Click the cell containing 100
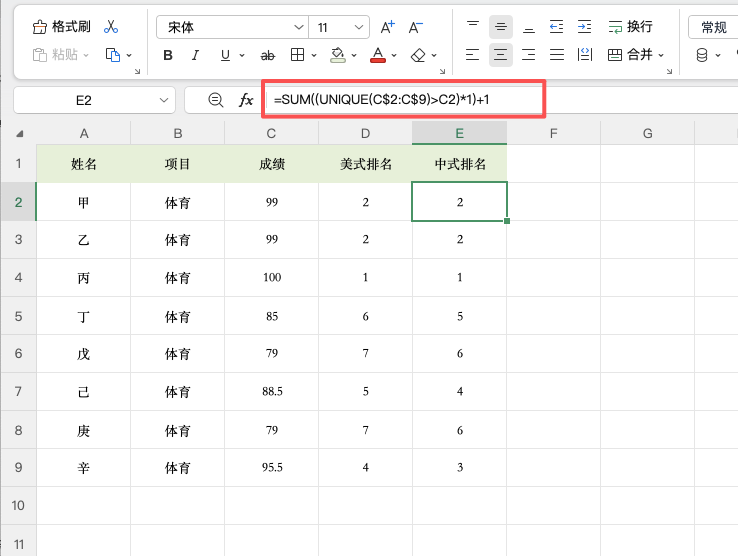The width and height of the screenshot is (738, 556). click(x=272, y=277)
